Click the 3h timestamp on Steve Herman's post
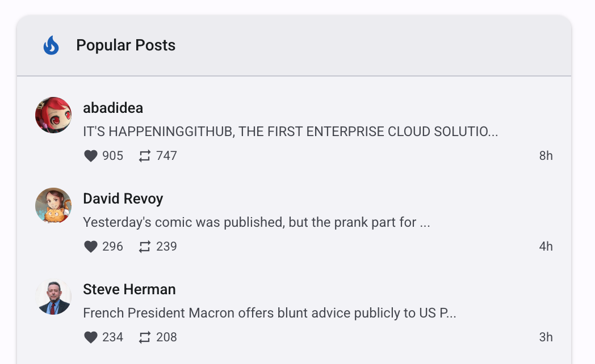 coord(546,337)
